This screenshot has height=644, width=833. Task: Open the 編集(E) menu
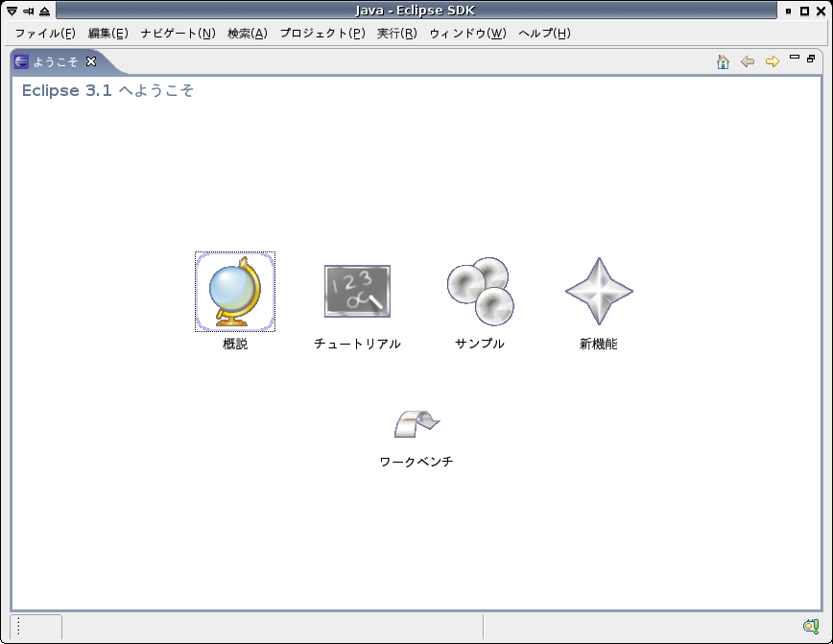coord(107,34)
